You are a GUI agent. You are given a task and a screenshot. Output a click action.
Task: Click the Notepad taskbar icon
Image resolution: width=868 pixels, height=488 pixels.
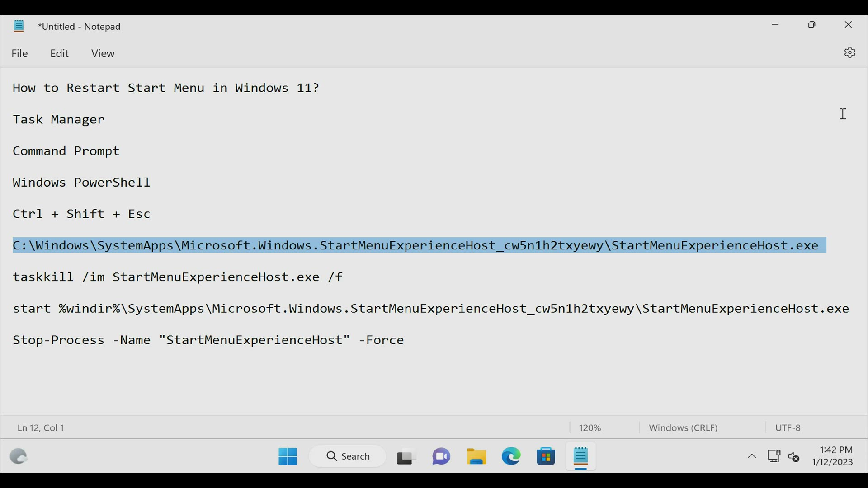tap(581, 456)
